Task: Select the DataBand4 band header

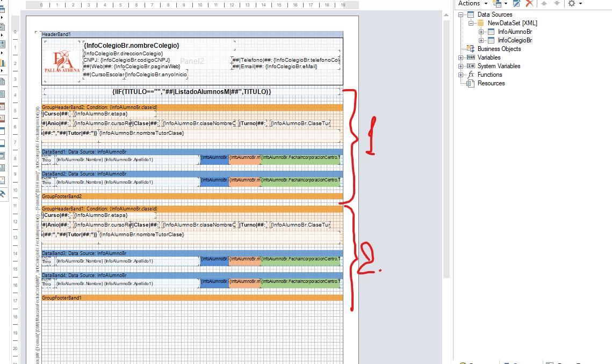Action: pyautogui.click(x=192, y=275)
